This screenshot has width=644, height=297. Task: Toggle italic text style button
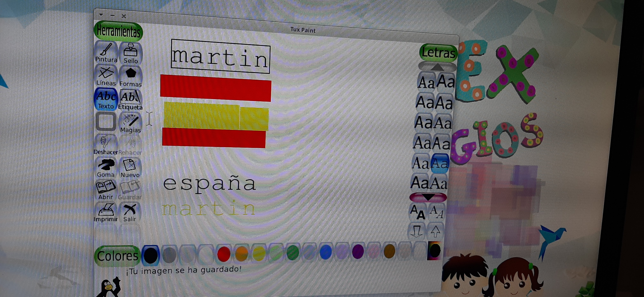coord(437,212)
